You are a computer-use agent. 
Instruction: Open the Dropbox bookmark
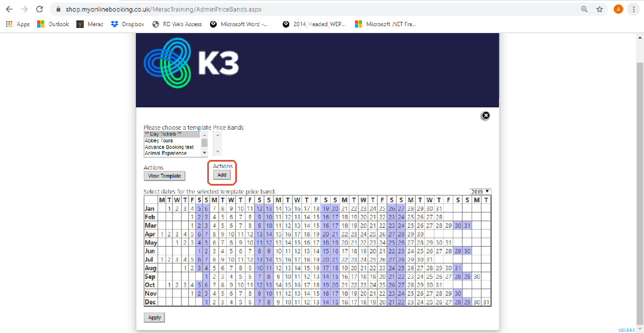(x=128, y=24)
